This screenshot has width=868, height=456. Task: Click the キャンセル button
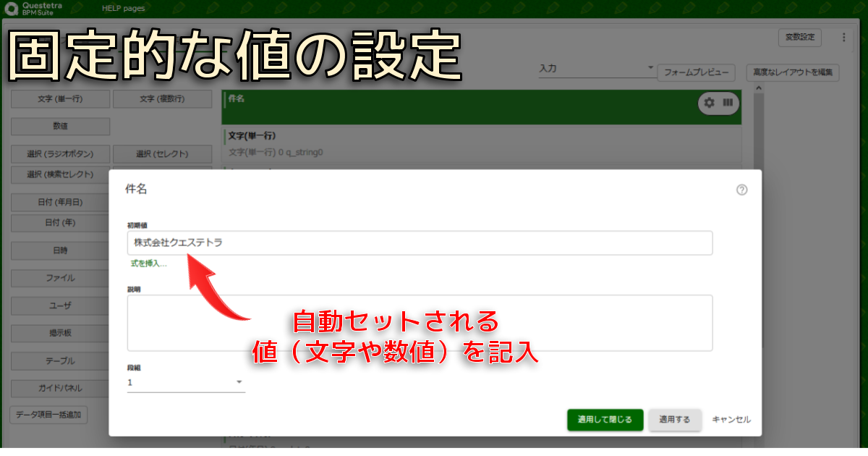pyautogui.click(x=731, y=420)
